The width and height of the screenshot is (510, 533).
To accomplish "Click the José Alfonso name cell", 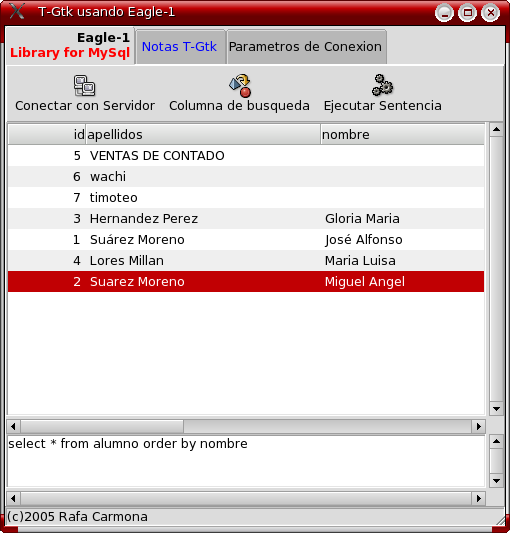I will [x=363, y=240].
